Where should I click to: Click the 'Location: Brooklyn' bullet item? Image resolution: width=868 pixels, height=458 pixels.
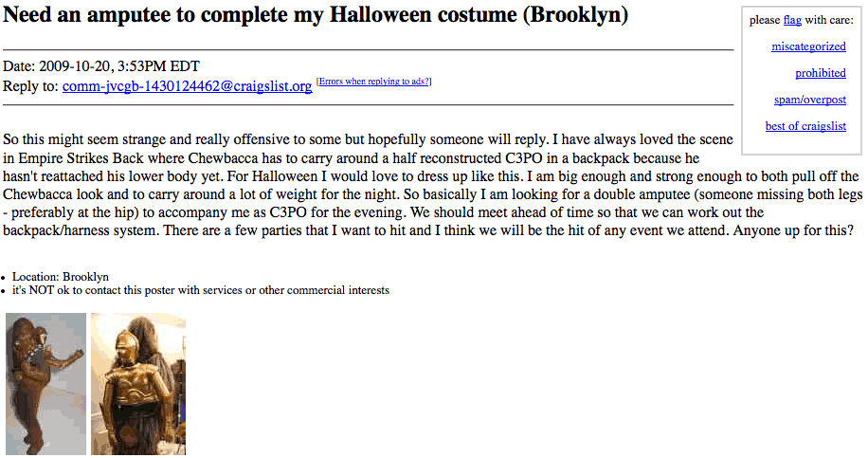pos(61,277)
